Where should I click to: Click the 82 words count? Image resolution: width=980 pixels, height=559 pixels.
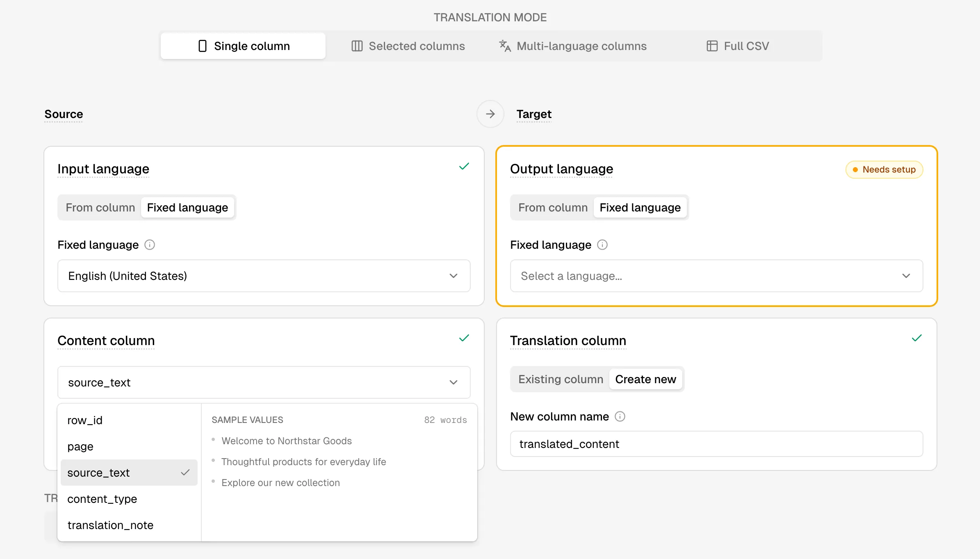[446, 420]
